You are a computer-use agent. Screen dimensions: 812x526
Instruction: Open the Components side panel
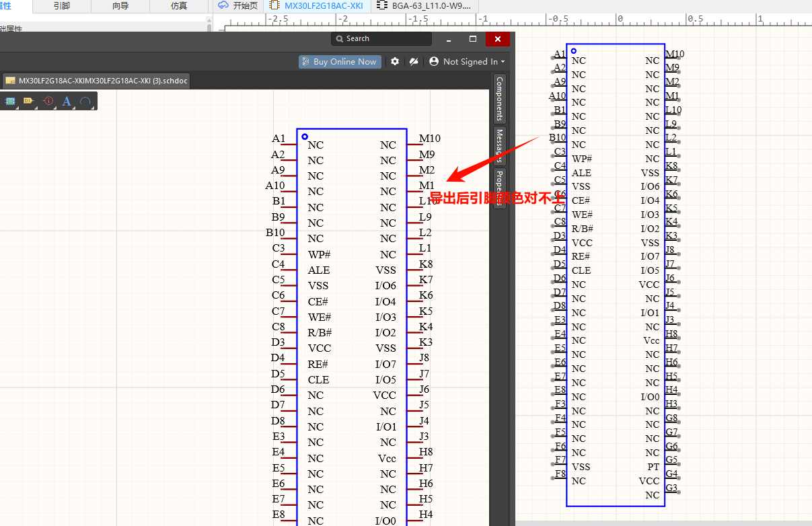click(499, 98)
